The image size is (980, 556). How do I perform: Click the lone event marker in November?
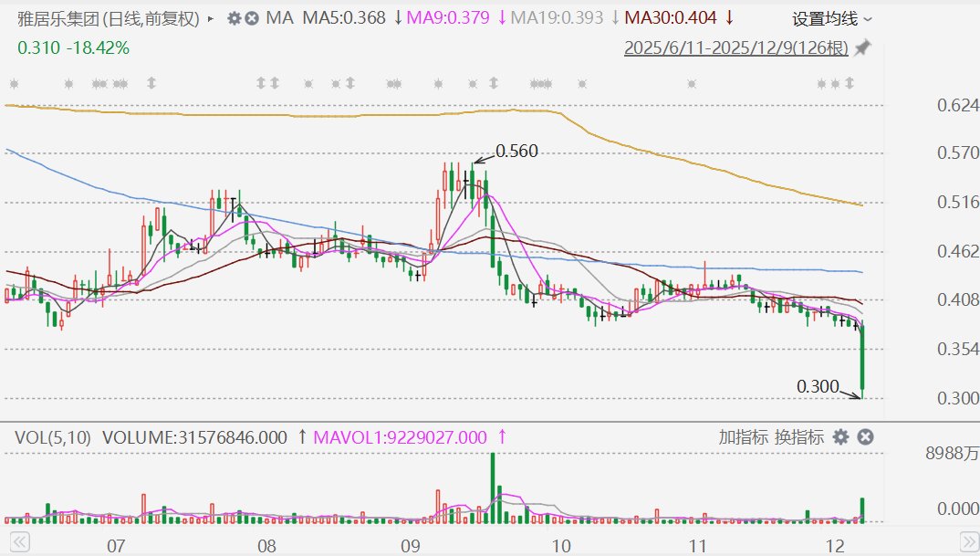tap(692, 83)
